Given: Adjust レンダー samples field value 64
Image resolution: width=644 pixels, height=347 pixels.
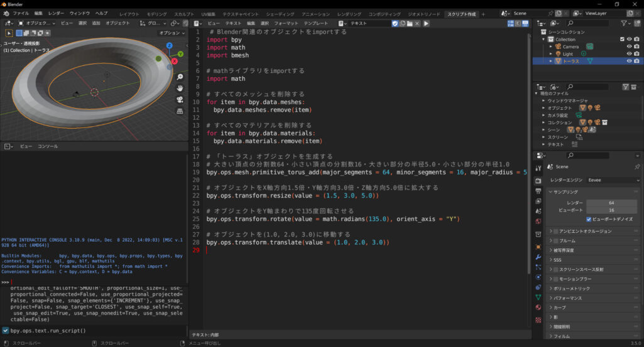Looking at the screenshot, I should coord(611,203).
